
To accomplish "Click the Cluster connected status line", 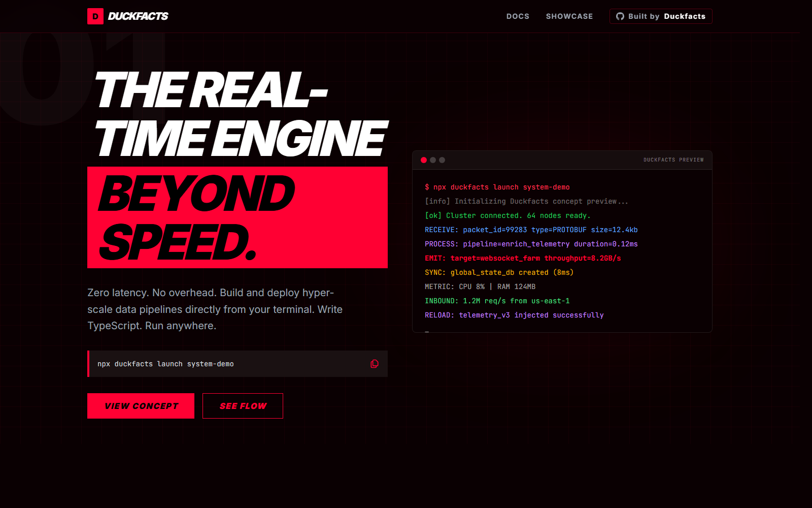I will pyautogui.click(x=507, y=215).
